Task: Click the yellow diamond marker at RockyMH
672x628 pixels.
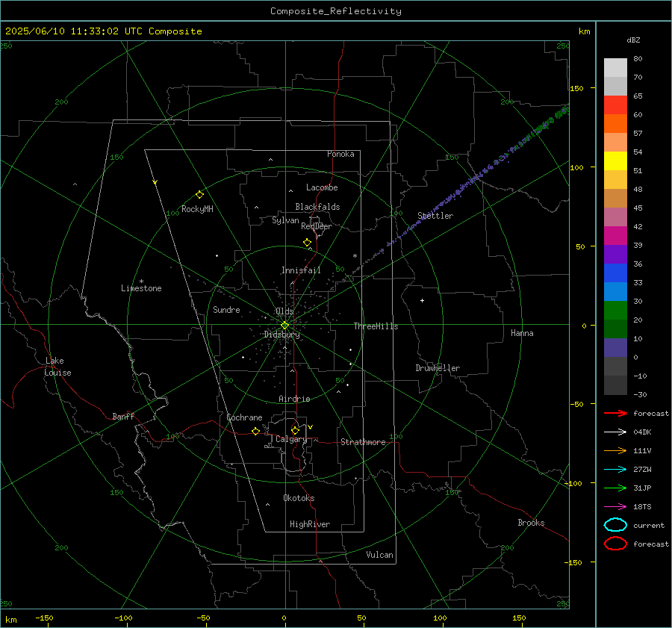Action: [x=199, y=195]
